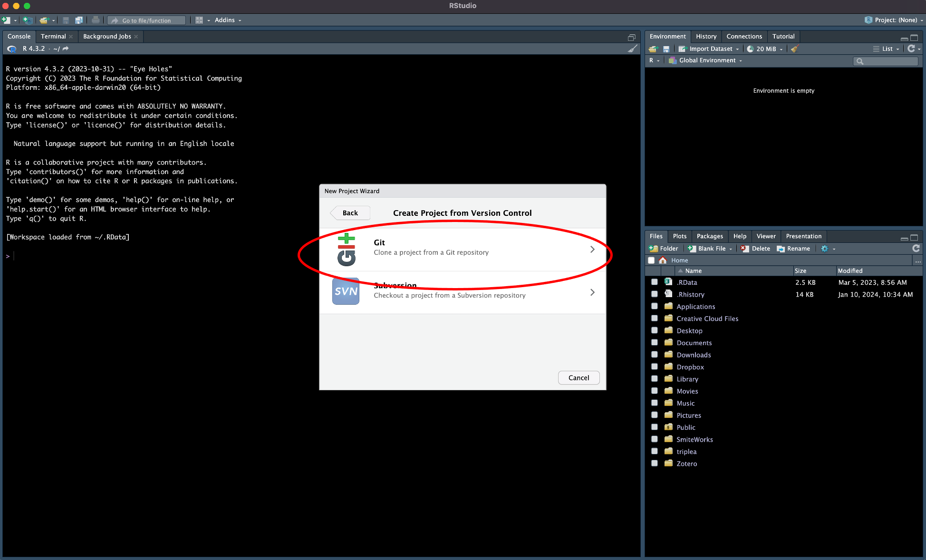Open the Creative Cloud Files folder

tap(707, 319)
